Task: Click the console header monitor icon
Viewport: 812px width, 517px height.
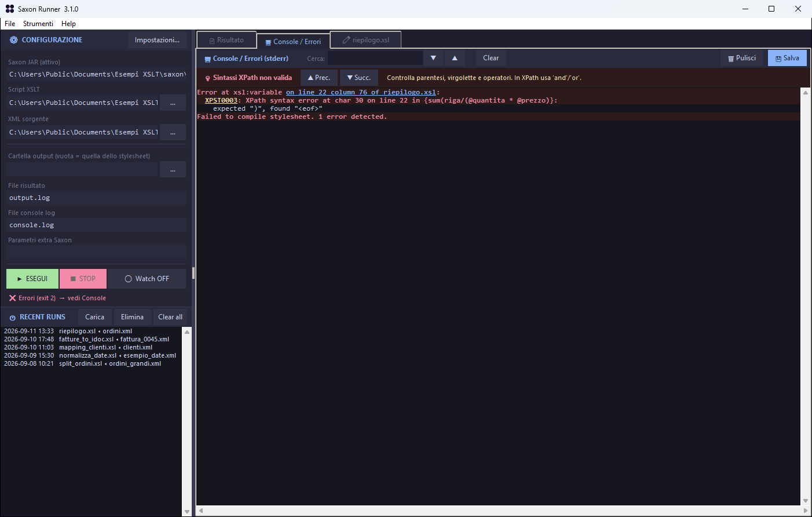Action: (x=207, y=59)
